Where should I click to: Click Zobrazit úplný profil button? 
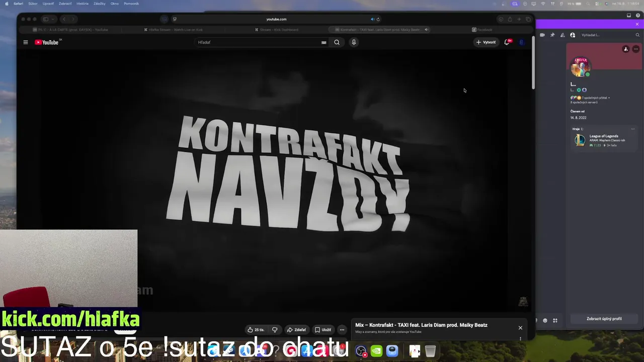[x=604, y=319]
